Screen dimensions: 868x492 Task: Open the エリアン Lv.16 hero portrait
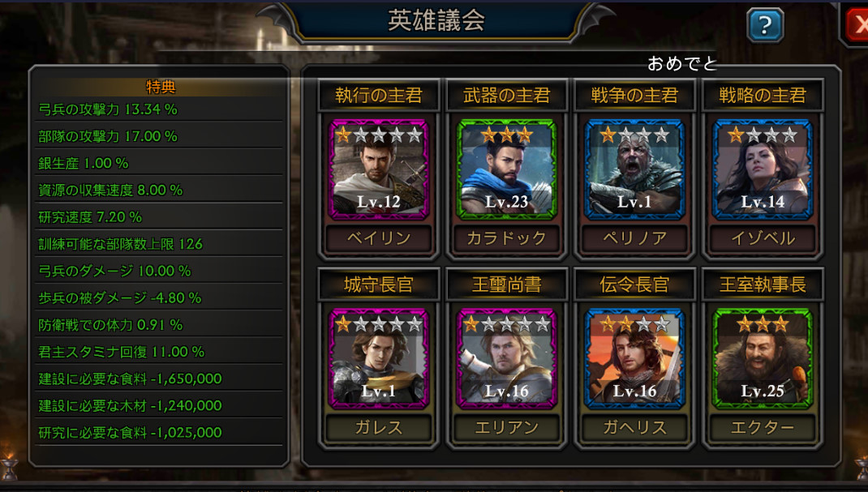tap(506, 359)
